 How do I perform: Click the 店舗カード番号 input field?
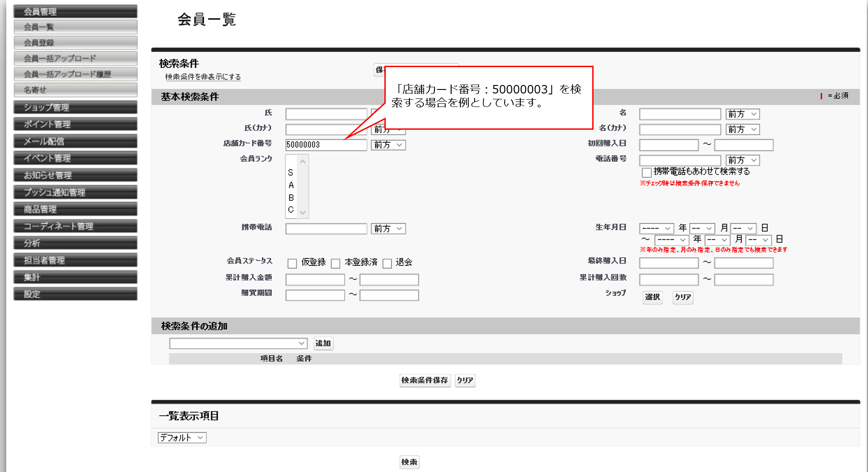coord(326,145)
